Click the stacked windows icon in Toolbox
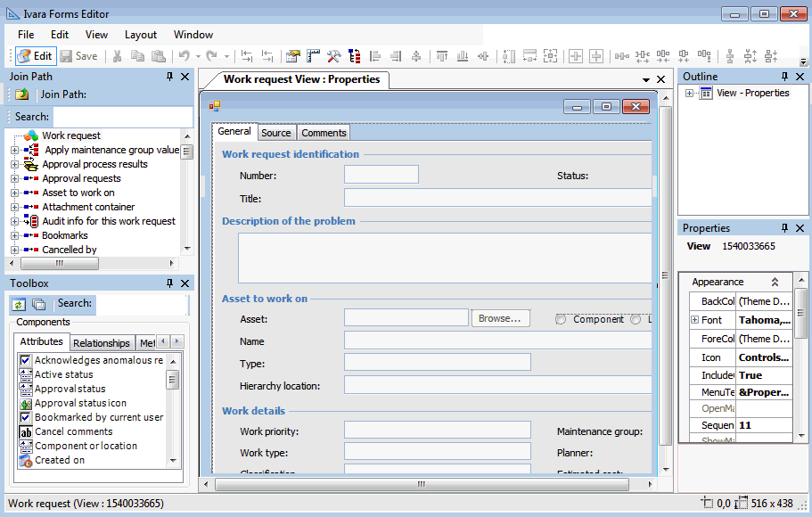Screen dimensions: 812x517 pos(38,305)
